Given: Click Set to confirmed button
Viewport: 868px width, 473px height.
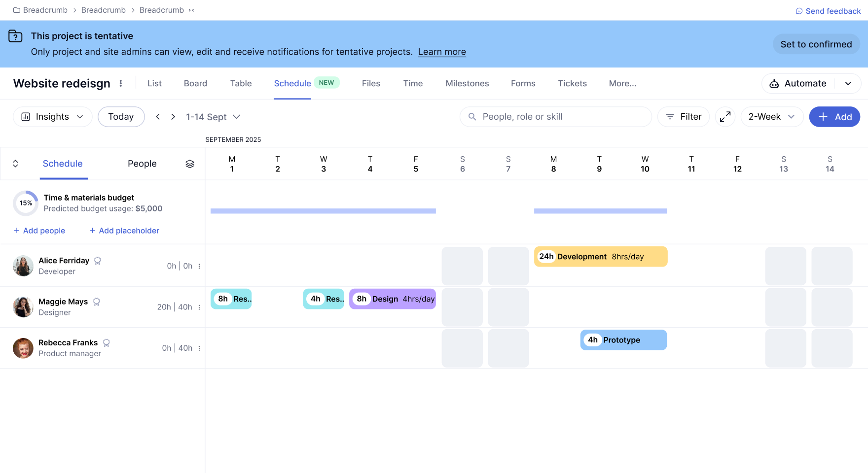Looking at the screenshot, I should coord(816,44).
